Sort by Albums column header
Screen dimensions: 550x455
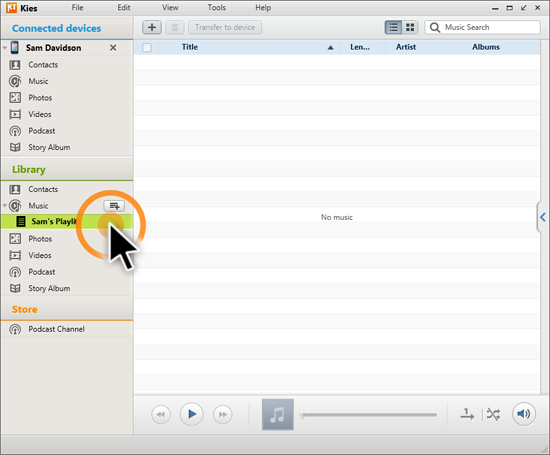click(x=486, y=47)
